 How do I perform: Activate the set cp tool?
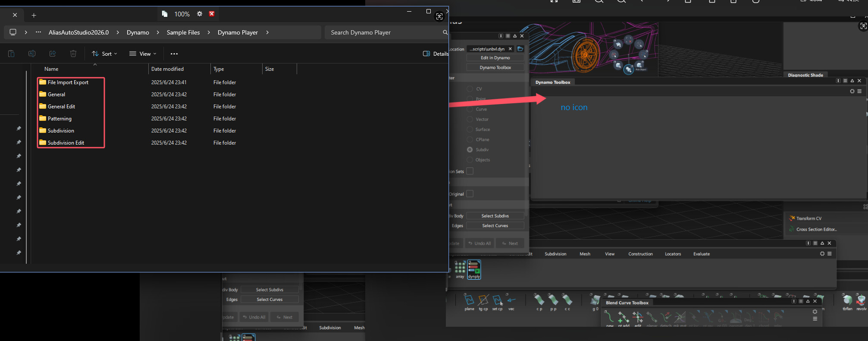(x=497, y=302)
